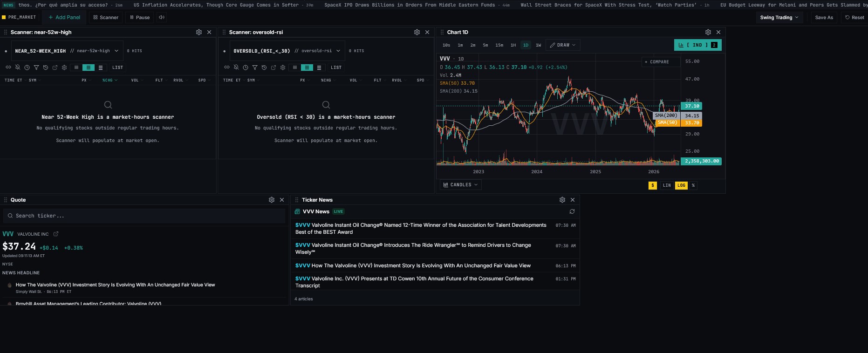
Task: Open the DRAW tools dropdown
Action: [563, 45]
